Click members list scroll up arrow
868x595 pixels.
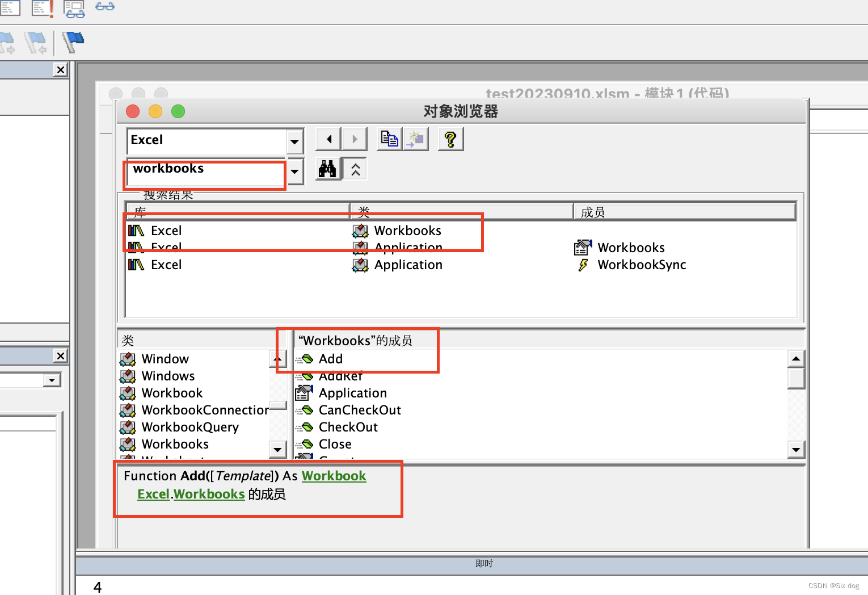coord(796,359)
